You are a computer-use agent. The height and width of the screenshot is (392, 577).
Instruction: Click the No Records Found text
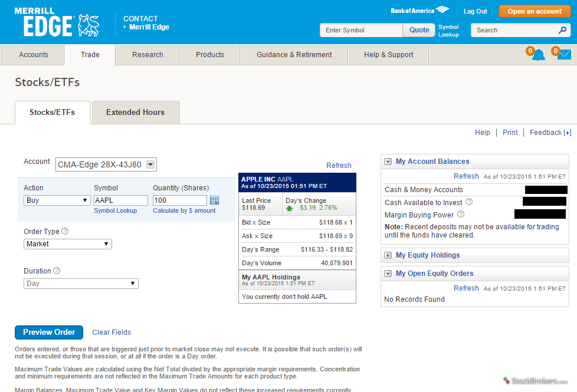point(414,299)
